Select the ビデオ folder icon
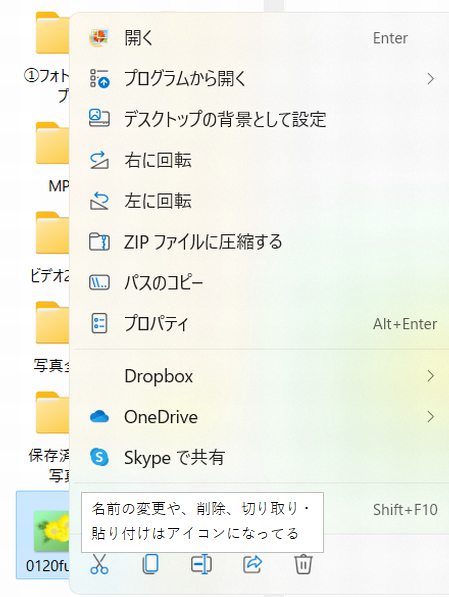Image resolution: width=449 pixels, height=597 pixels. tap(53, 233)
